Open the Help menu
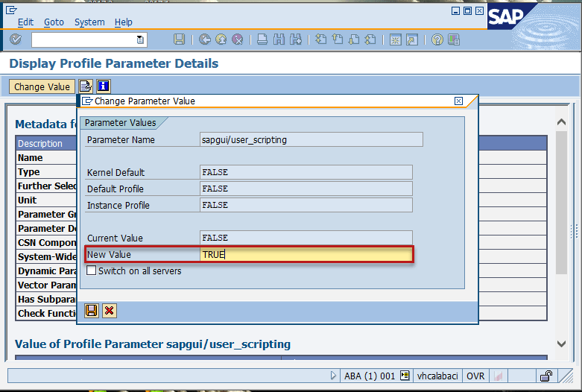Image resolution: width=582 pixels, height=392 pixels. [123, 22]
